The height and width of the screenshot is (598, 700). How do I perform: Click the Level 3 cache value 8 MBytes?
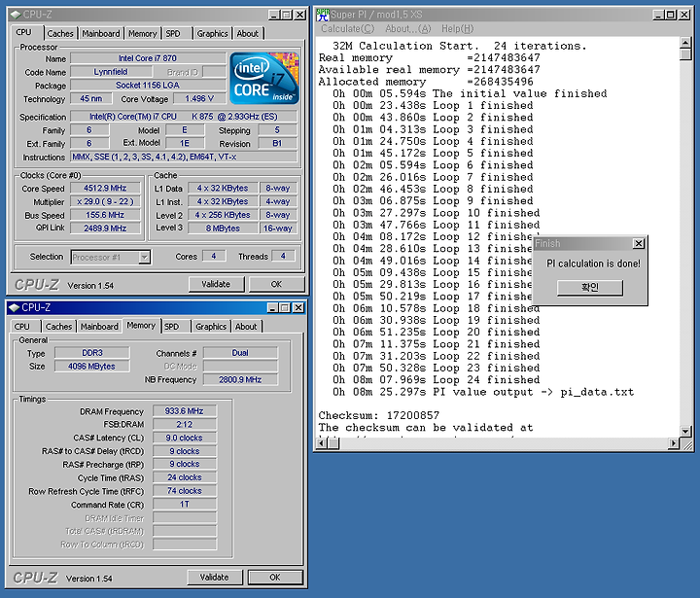point(223,229)
